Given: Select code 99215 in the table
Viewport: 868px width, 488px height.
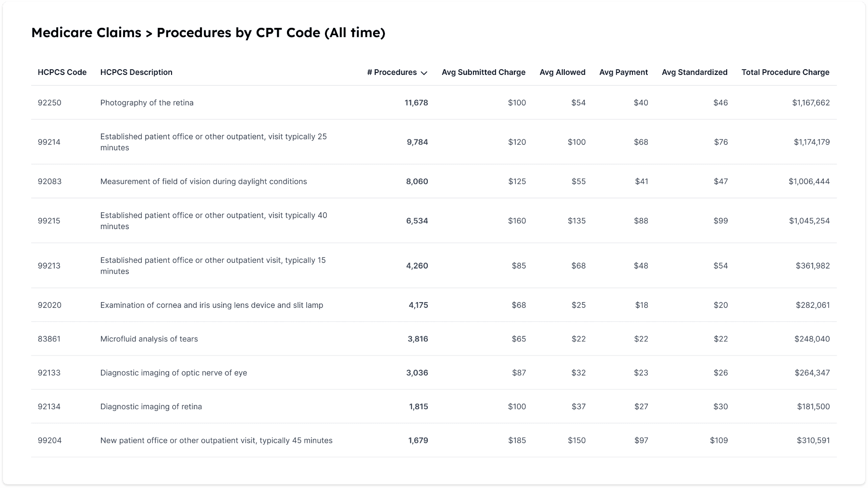Looking at the screenshot, I should (x=49, y=221).
